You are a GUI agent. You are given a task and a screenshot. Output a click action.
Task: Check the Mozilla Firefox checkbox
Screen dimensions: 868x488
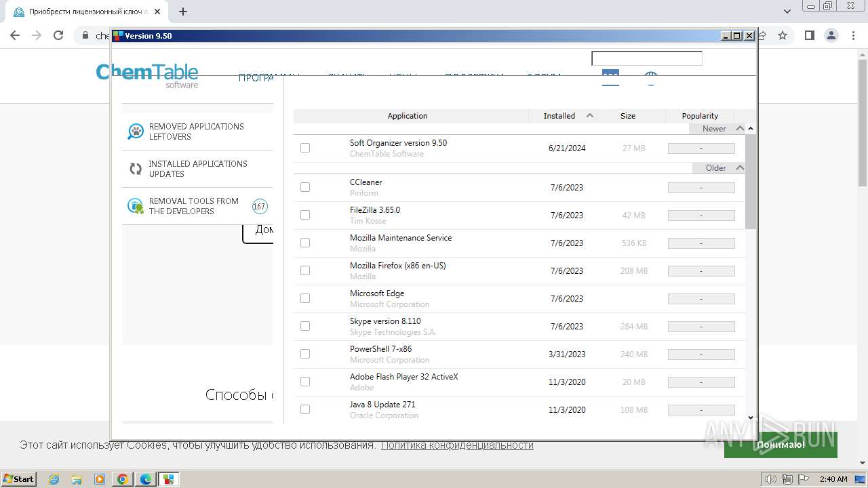pos(305,270)
